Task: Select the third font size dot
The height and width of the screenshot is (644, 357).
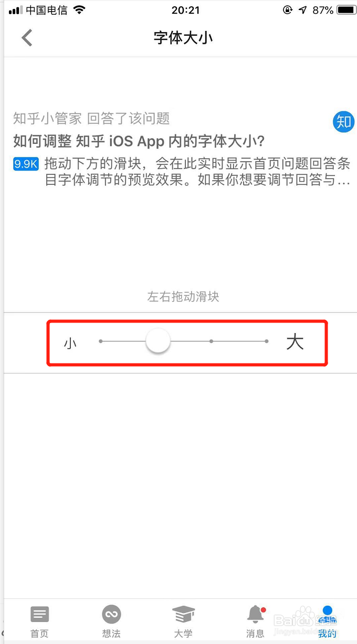Action: pos(211,341)
